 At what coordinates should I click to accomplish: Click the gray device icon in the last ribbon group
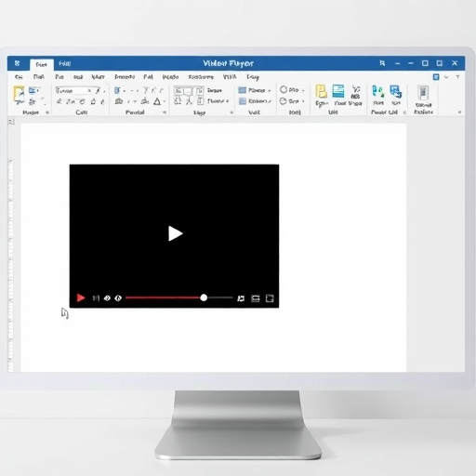click(x=423, y=93)
